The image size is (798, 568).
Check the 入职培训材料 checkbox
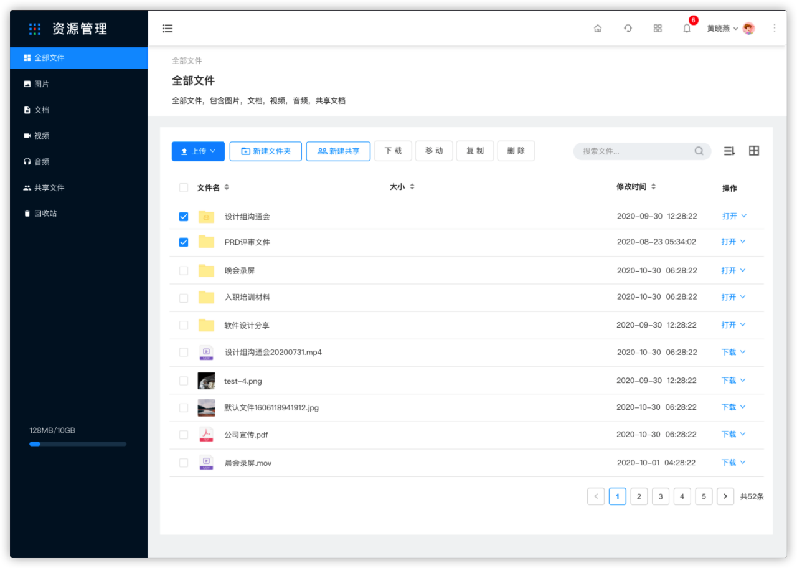[x=184, y=298]
